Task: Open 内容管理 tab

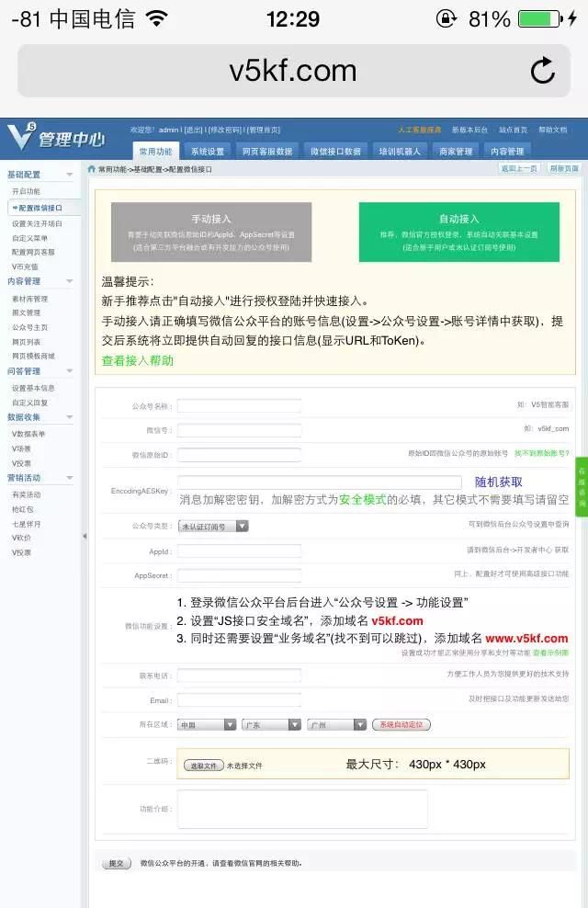Action: coord(507,151)
